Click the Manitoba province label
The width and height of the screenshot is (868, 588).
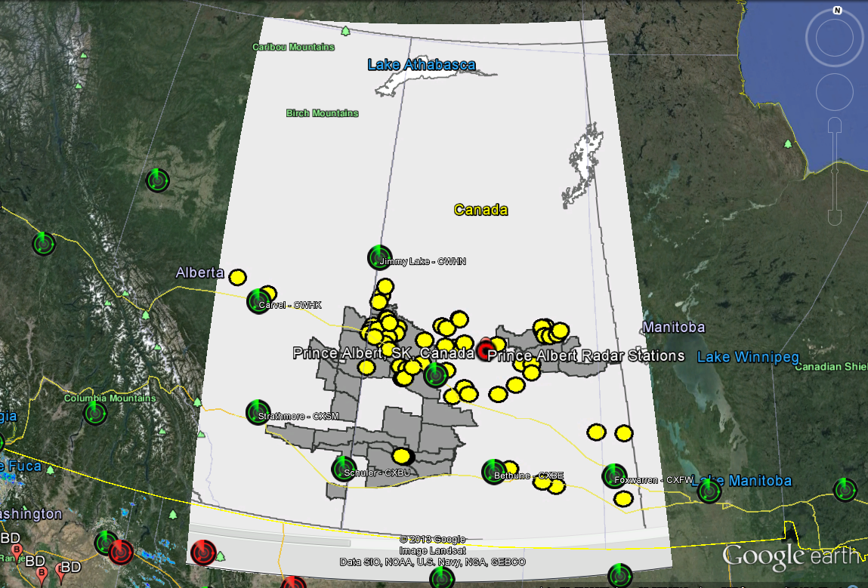click(x=673, y=328)
